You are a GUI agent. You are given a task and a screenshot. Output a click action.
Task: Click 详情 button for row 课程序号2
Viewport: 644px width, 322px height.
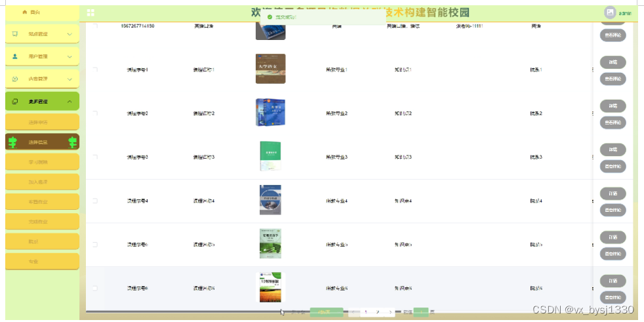613,106
